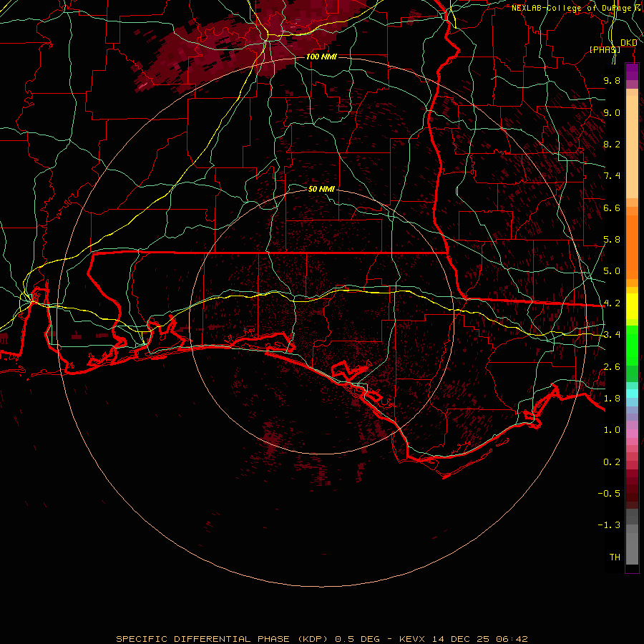This screenshot has height=644, width=644.
Task: Click the 9.8 value on the scale
Action: point(612,80)
